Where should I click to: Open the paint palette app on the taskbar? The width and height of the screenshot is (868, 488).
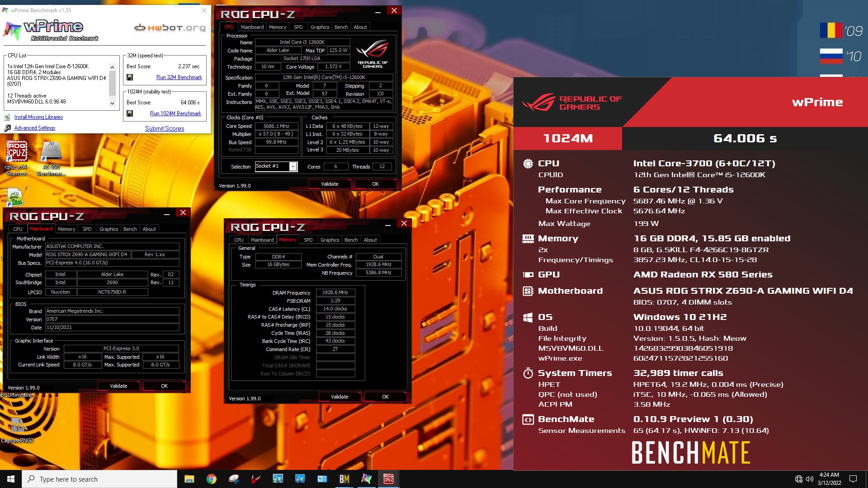(234, 479)
